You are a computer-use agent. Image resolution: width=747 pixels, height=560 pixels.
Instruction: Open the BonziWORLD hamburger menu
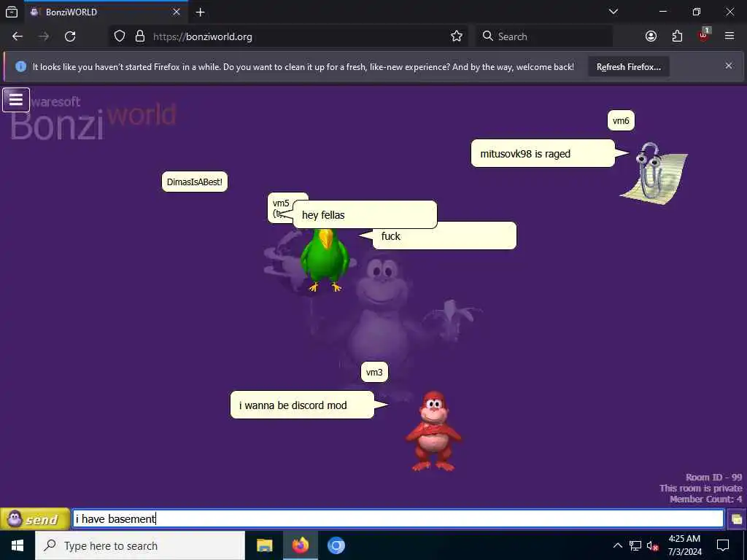16,100
